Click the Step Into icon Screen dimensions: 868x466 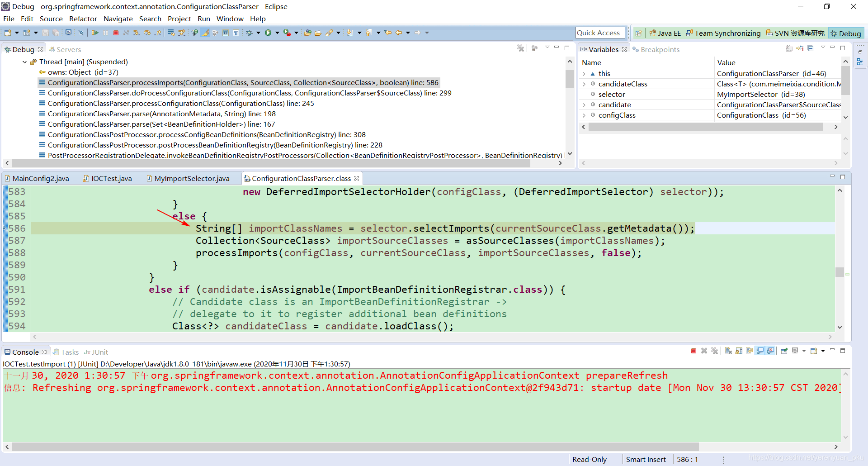point(137,33)
